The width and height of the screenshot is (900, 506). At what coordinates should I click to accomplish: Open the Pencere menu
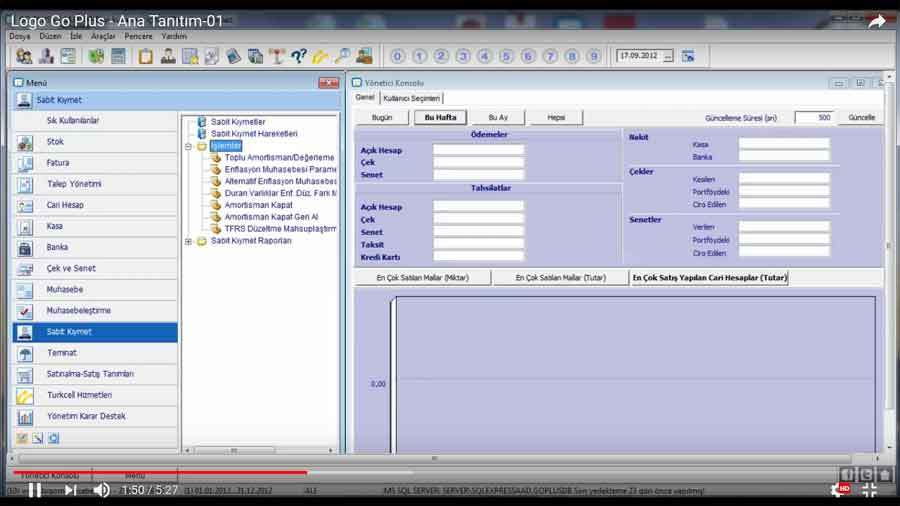[x=138, y=36]
